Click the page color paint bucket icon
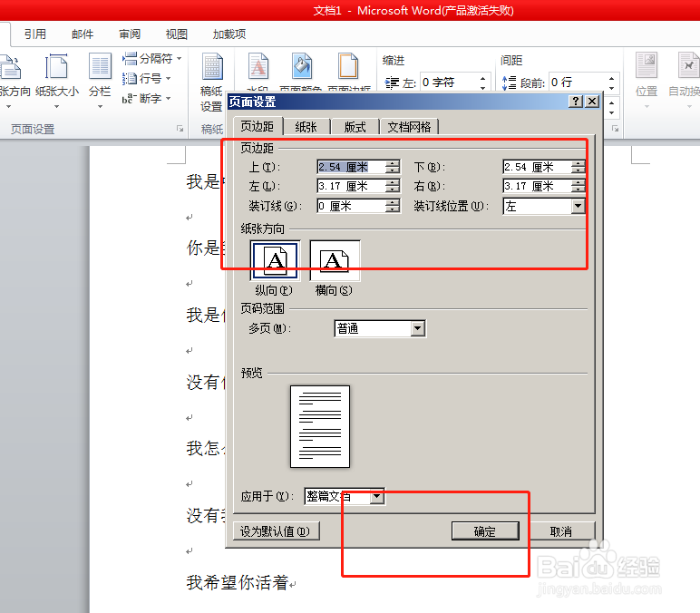700x613 pixels. pyautogui.click(x=302, y=66)
